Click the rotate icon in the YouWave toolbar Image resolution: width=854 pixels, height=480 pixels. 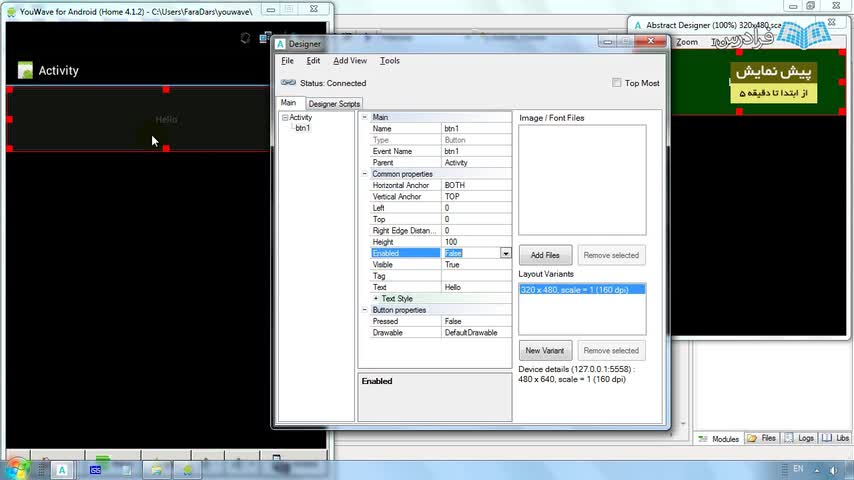click(245, 38)
